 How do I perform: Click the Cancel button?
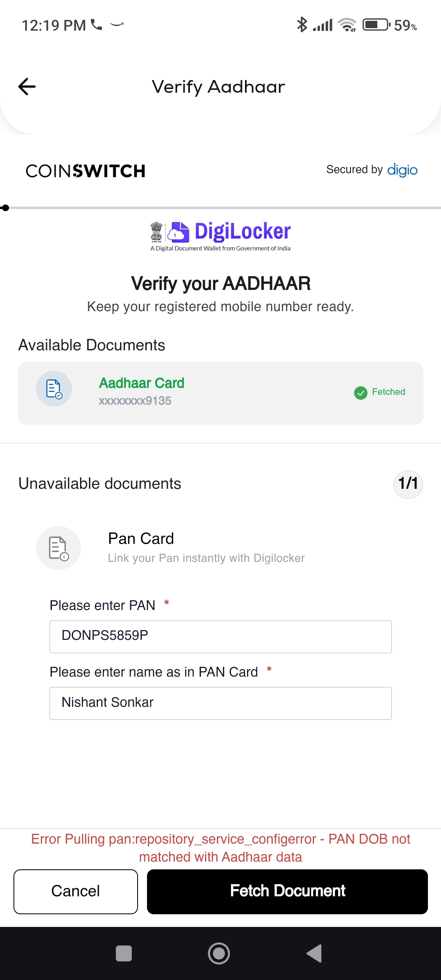pyautogui.click(x=76, y=891)
